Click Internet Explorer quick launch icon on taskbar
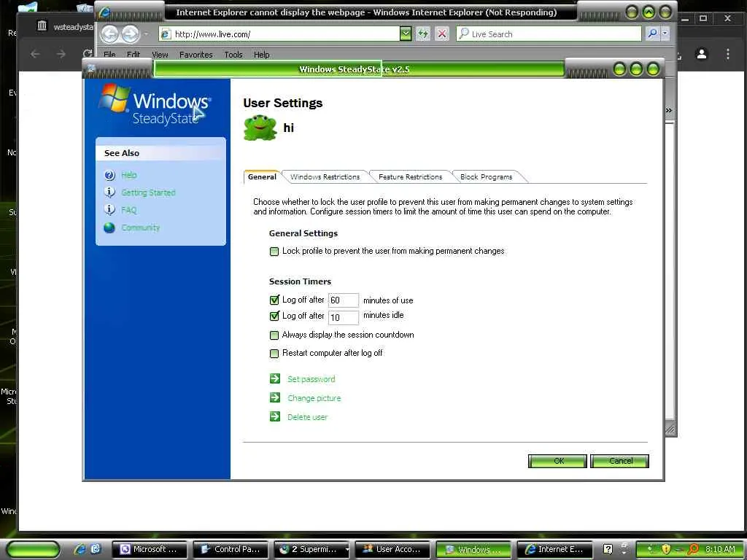 80,549
